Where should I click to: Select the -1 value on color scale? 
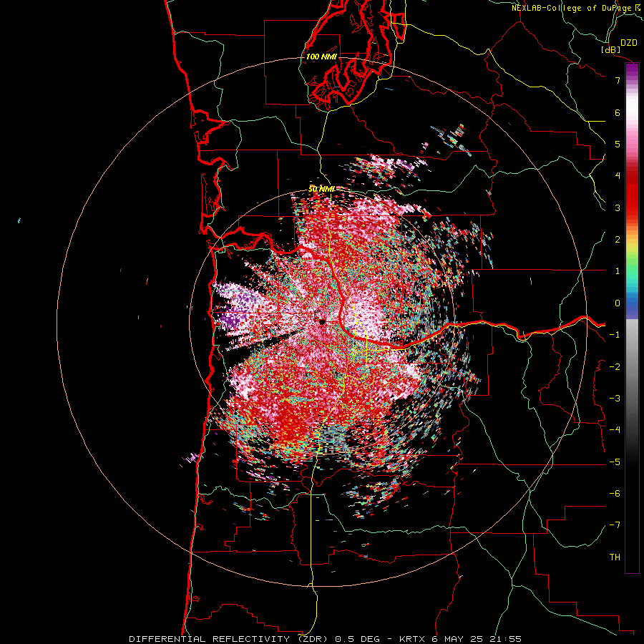pyautogui.click(x=615, y=335)
